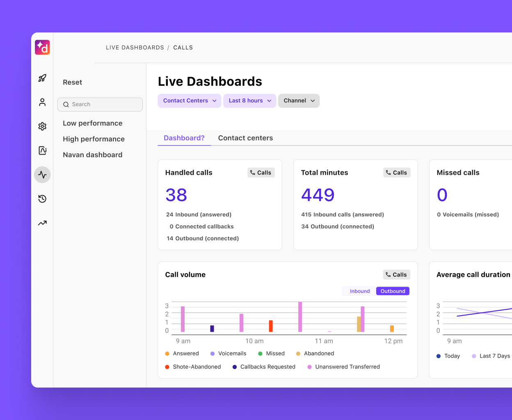Select the AI assistant sidebar icon
Image resolution: width=512 pixels, height=420 pixels.
tap(42, 151)
